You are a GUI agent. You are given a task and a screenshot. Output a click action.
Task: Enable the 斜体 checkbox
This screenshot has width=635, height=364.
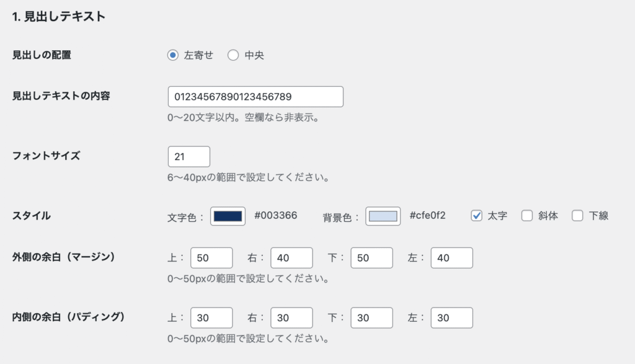click(527, 215)
